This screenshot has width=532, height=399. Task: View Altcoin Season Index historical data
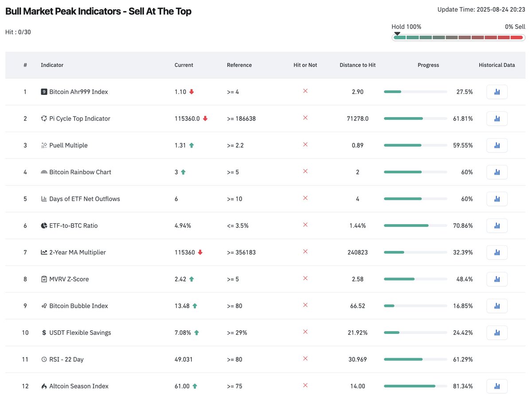[x=497, y=386]
